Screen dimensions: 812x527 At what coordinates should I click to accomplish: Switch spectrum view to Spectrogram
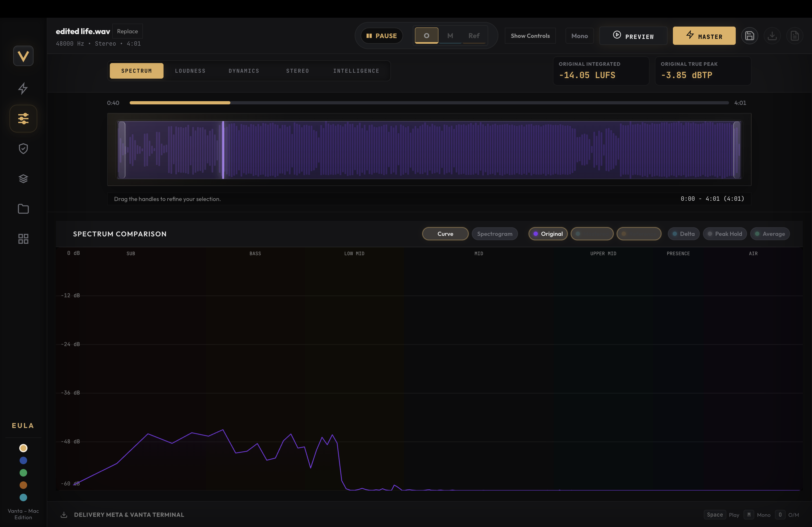pos(495,234)
